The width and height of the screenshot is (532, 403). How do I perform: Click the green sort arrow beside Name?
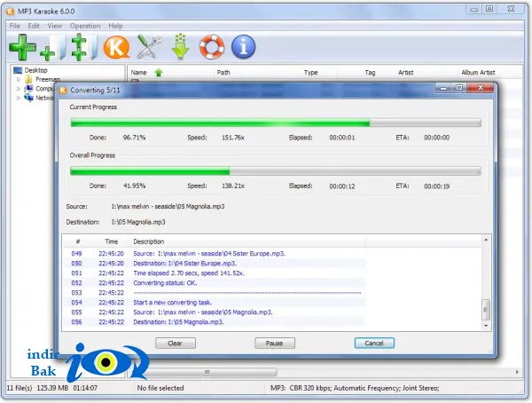point(159,73)
